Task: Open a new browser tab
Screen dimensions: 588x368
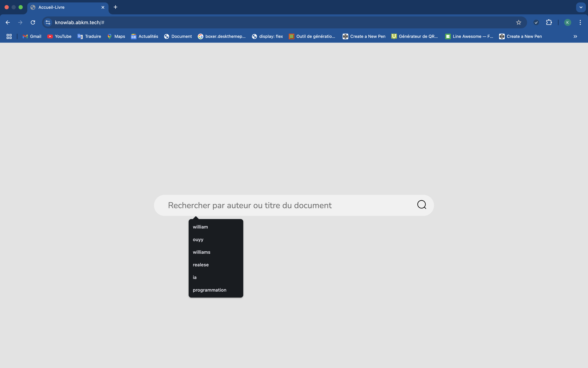Action: 115,7
